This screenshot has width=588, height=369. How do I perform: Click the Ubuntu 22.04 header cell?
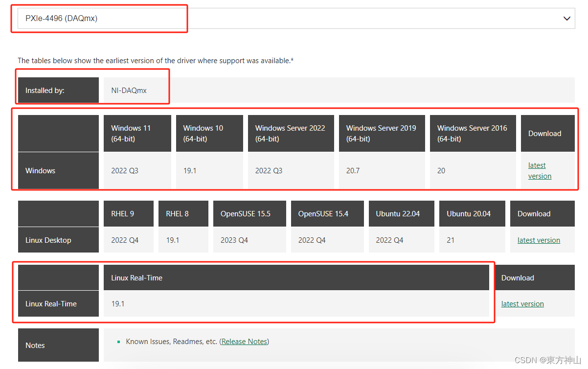click(402, 214)
